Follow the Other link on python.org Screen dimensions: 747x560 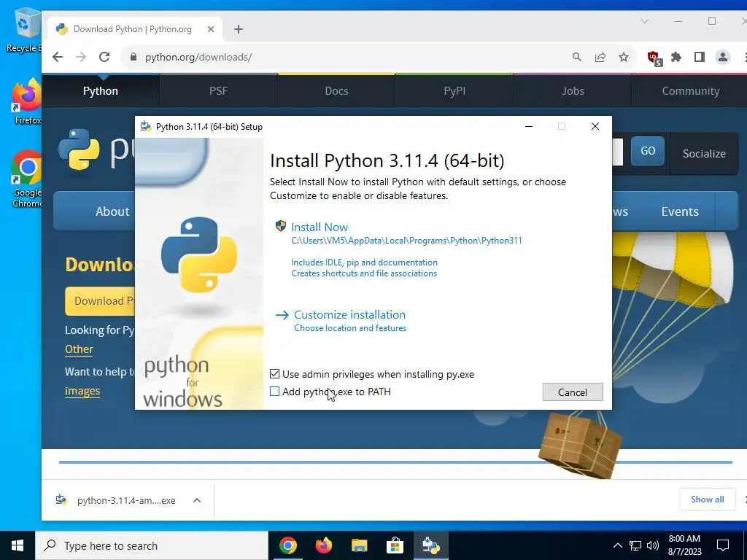point(79,349)
